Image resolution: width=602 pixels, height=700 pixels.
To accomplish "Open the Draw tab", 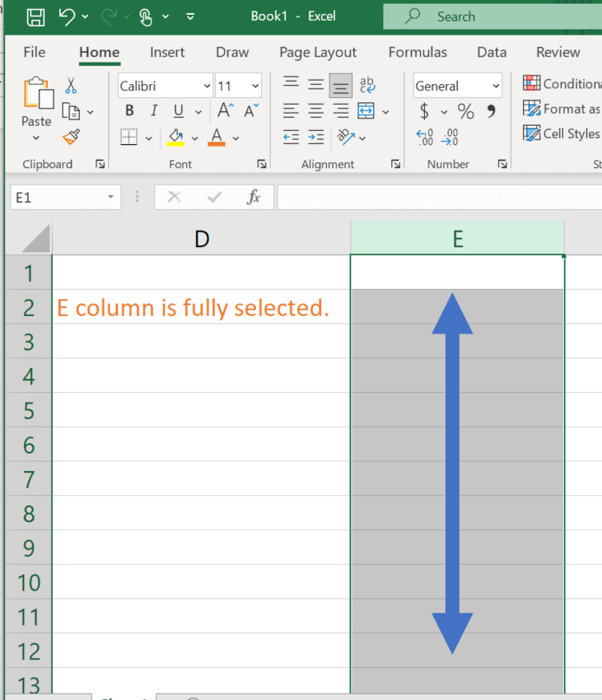I will click(x=232, y=52).
